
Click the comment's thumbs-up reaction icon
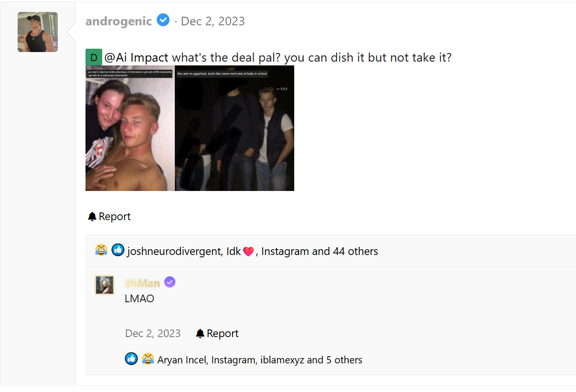tap(131, 359)
